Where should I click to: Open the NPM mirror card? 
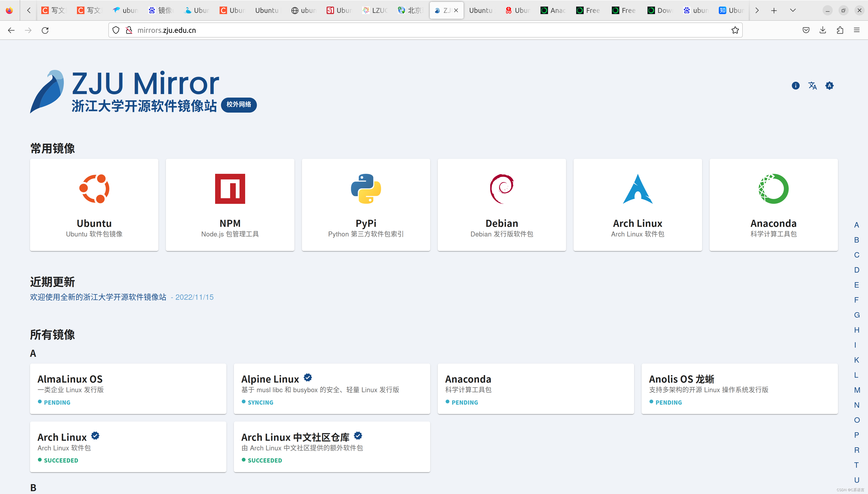(230, 205)
